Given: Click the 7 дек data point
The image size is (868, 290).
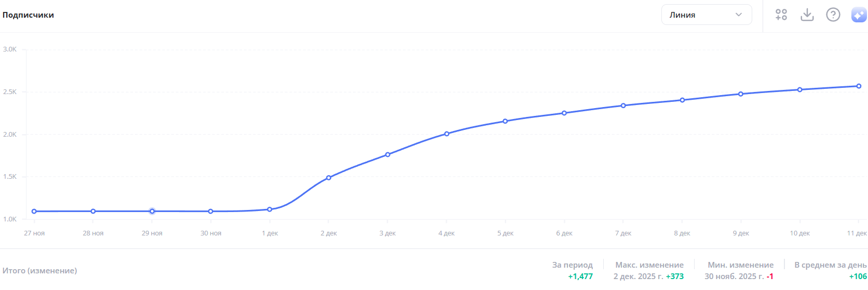Looking at the screenshot, I should pyautogui.click(x=623, y=106).
